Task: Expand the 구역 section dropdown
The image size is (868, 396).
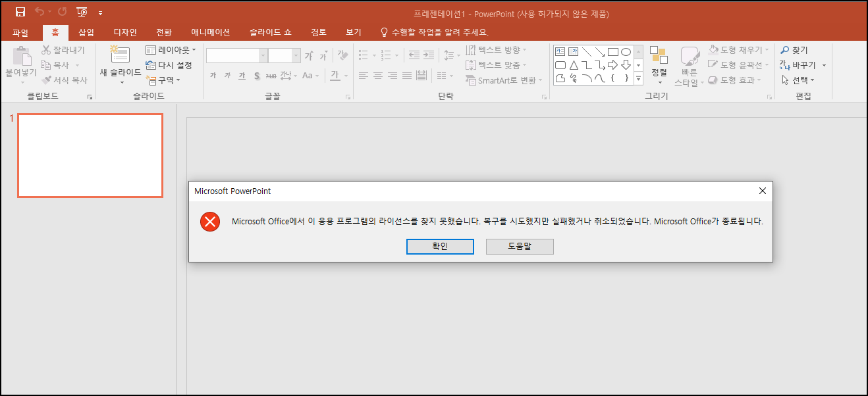Action: click(x=163, y=80)
